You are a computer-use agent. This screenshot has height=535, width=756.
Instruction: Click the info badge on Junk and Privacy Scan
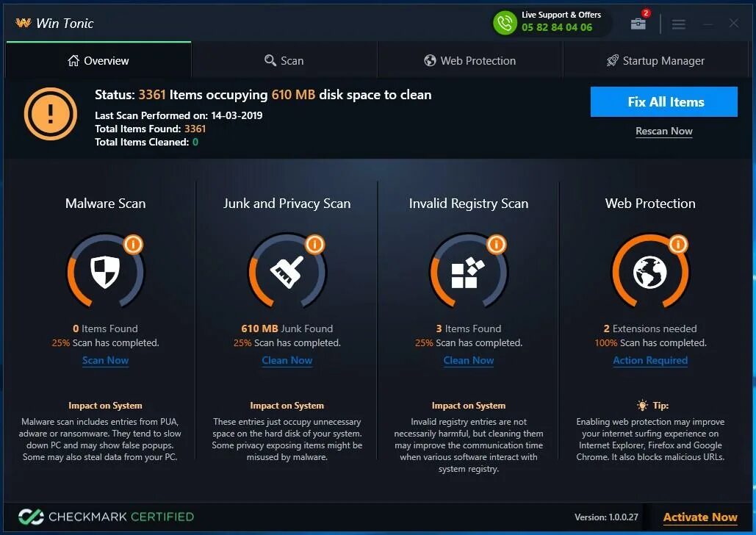[315, 245]
